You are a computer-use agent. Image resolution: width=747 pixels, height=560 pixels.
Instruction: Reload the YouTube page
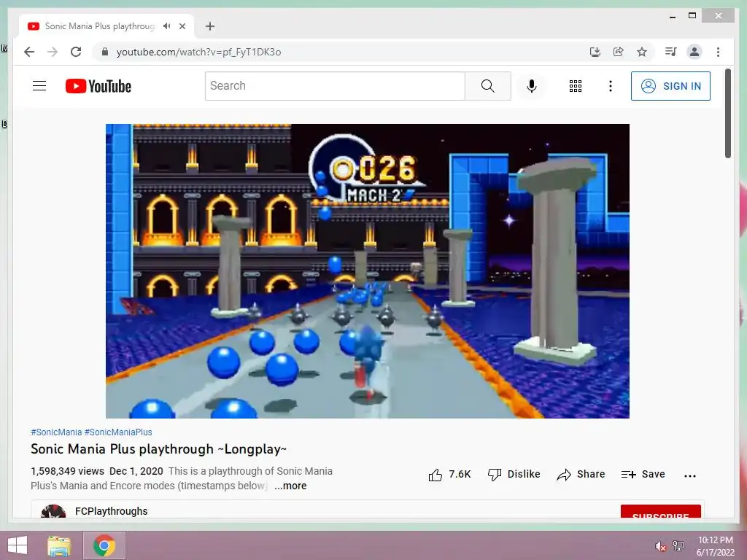(76, 52)
